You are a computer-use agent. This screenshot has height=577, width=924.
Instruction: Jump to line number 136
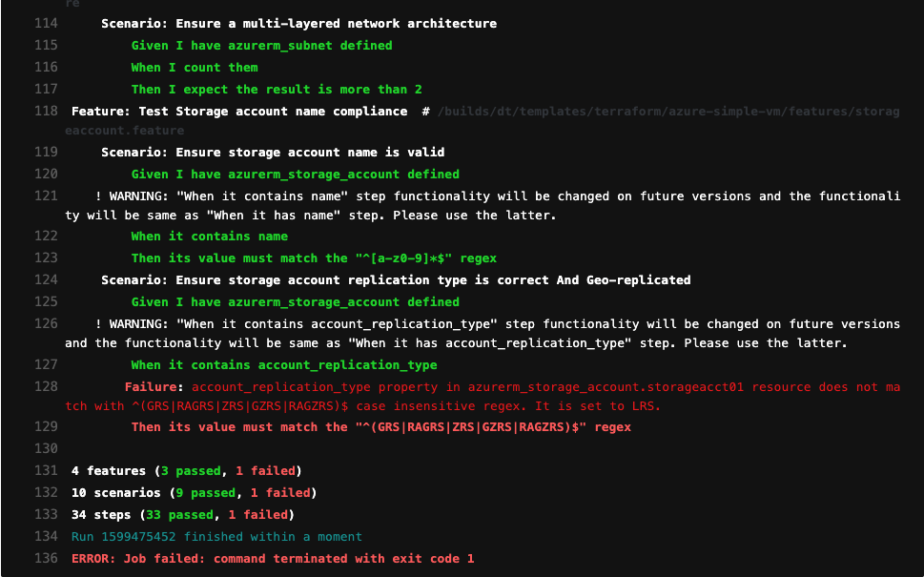pyautogui.click(x=45, y=558)
